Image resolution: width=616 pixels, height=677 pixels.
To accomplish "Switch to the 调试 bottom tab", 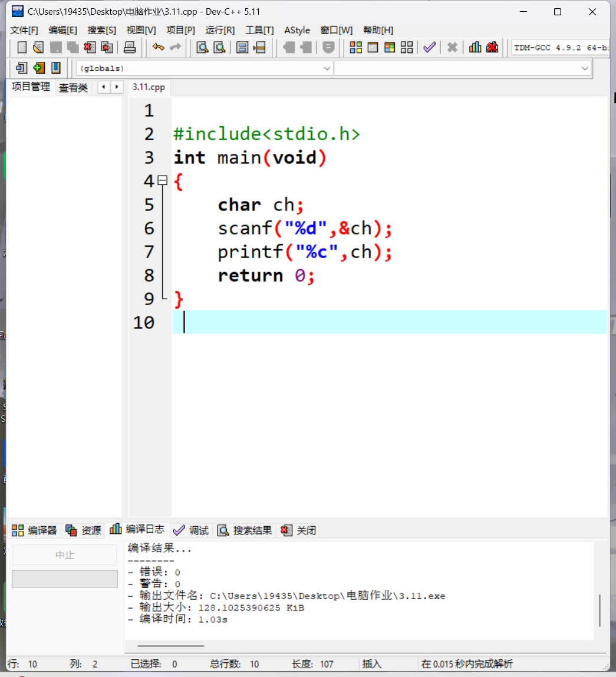I will coord(190,530).
